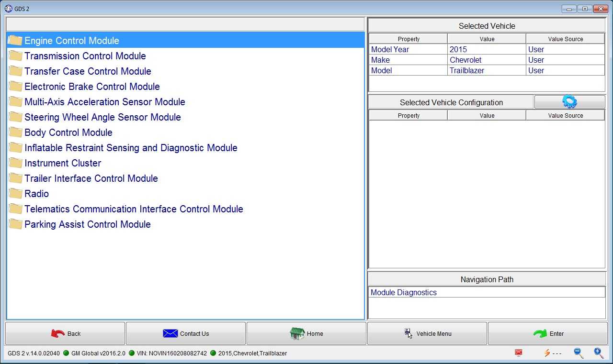Select Inflatable Restraint Sensing and Diagnostic Module text
Screen dimensions: 613x364
tap(131, 148)
